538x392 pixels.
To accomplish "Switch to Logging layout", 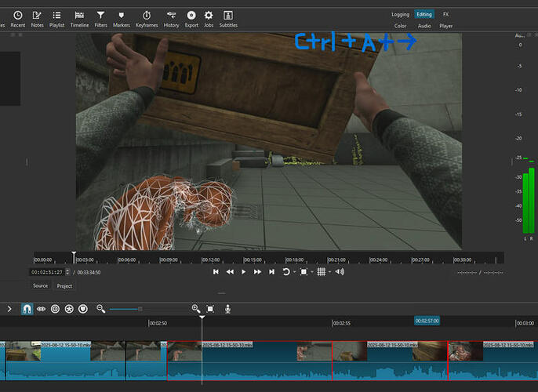I will (401, 14).
